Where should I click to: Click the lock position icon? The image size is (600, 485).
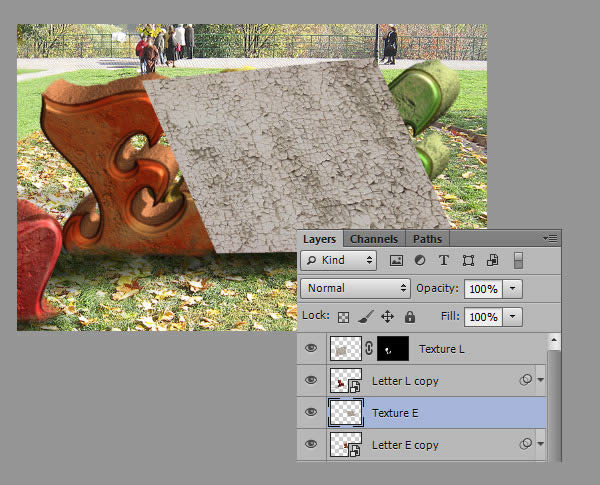pyautogui.click(x=388, y=316)
